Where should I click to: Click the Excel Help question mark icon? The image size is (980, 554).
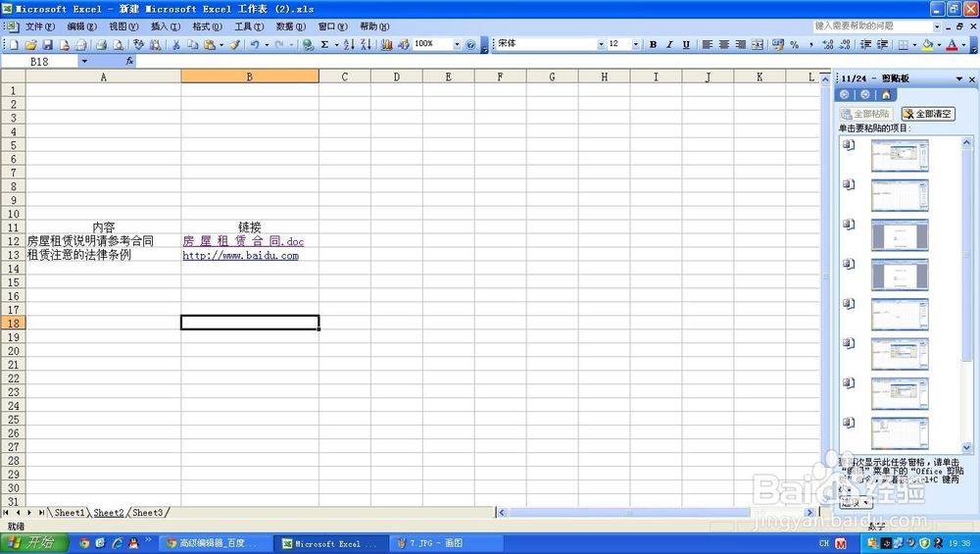point(470,44)
